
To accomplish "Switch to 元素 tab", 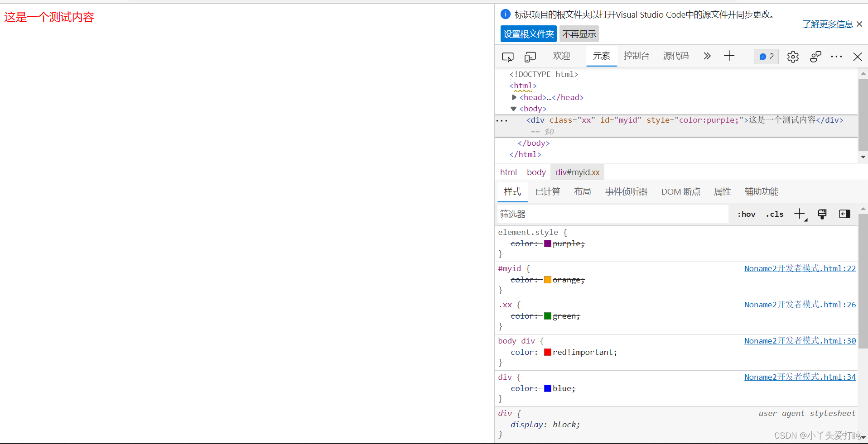I will pyautogui.click(x=602, y=56).
